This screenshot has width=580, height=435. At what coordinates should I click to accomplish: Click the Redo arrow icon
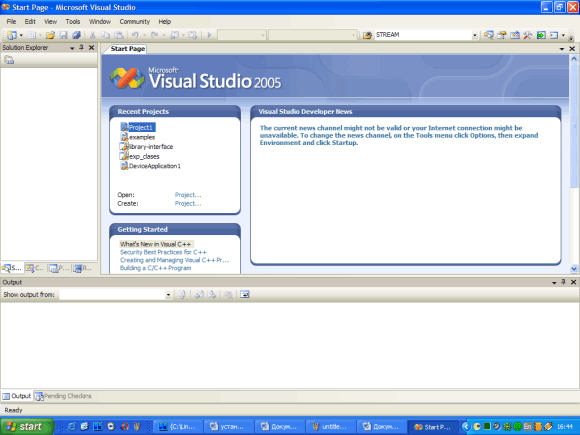[154, 35]
